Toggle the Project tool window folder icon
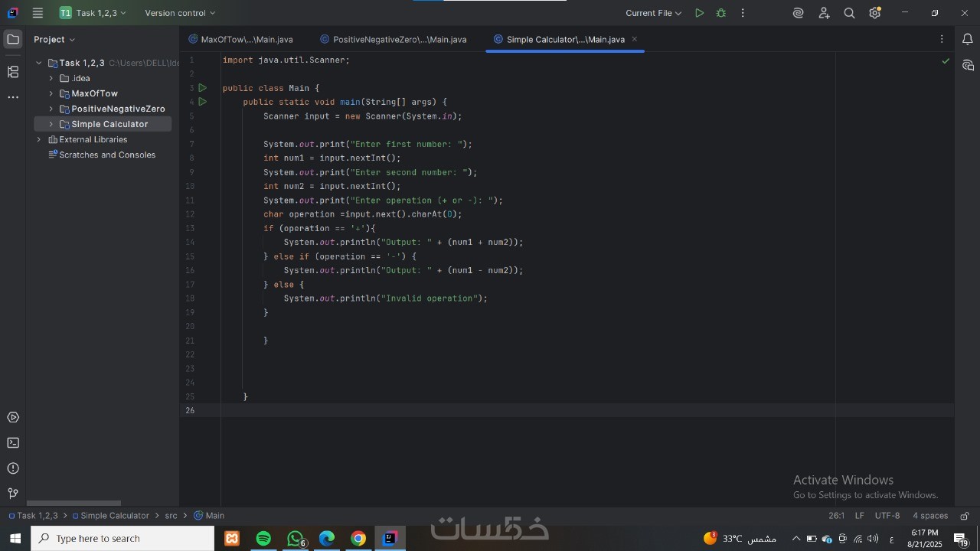 13,39
